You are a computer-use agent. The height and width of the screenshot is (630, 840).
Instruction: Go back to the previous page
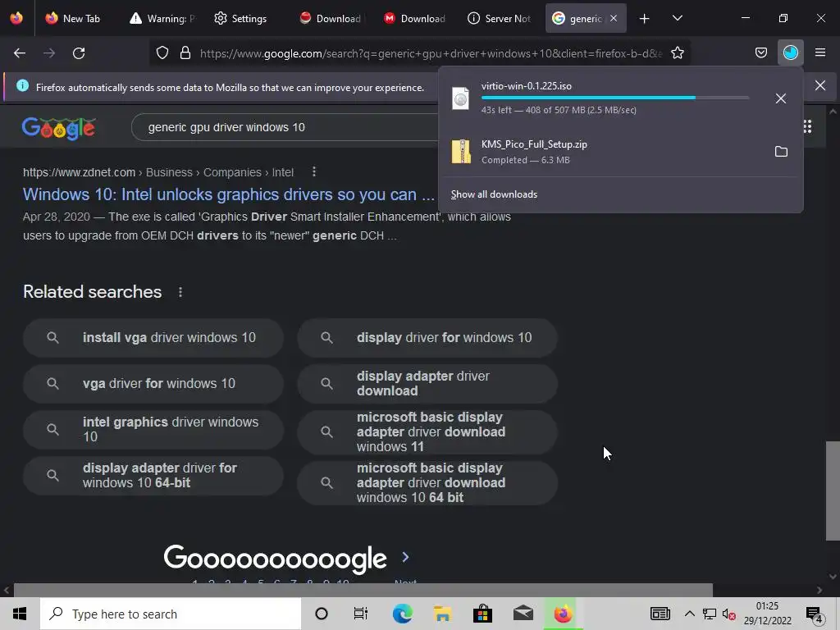20,53
